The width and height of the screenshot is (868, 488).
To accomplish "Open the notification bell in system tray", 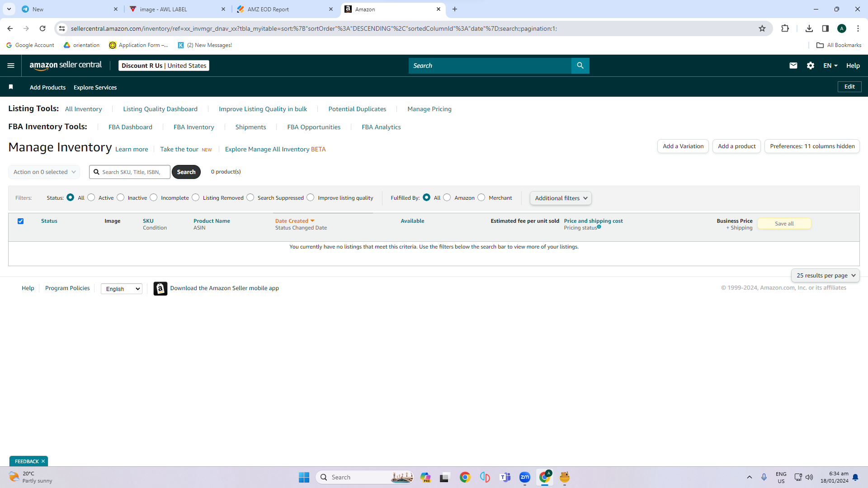I will pos(855,477).
